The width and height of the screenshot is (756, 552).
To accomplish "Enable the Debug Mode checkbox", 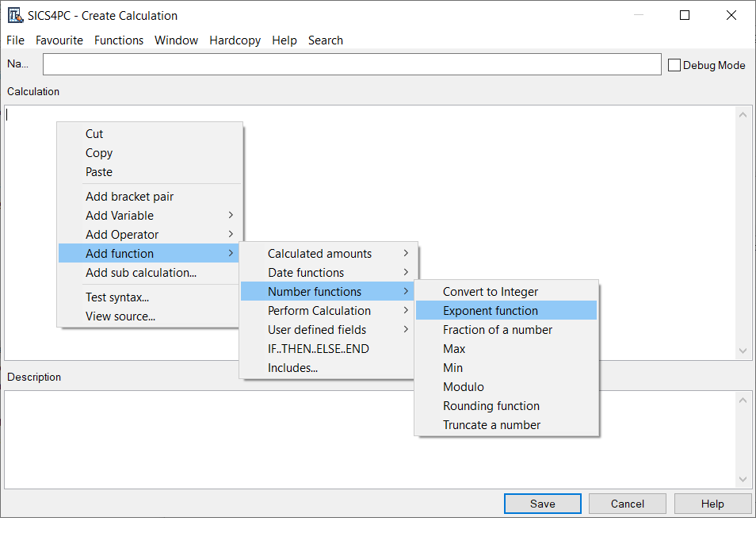I will coord(674,66).
